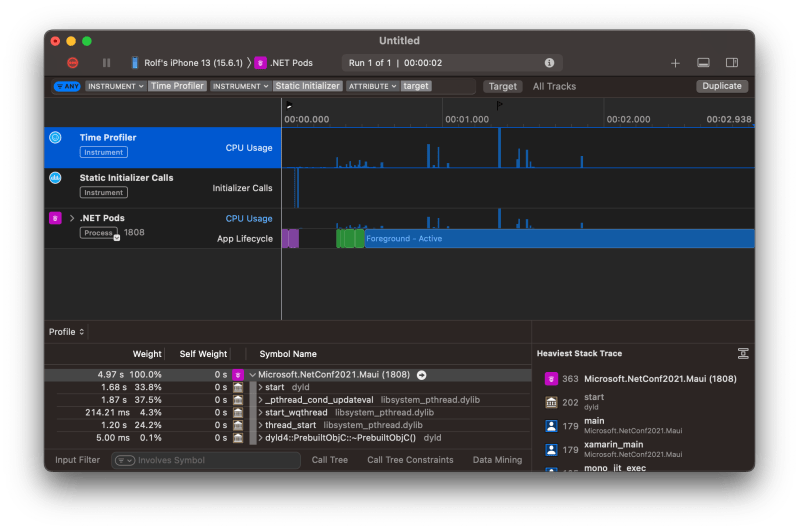Open the Call Tree options

click(330, 460)
